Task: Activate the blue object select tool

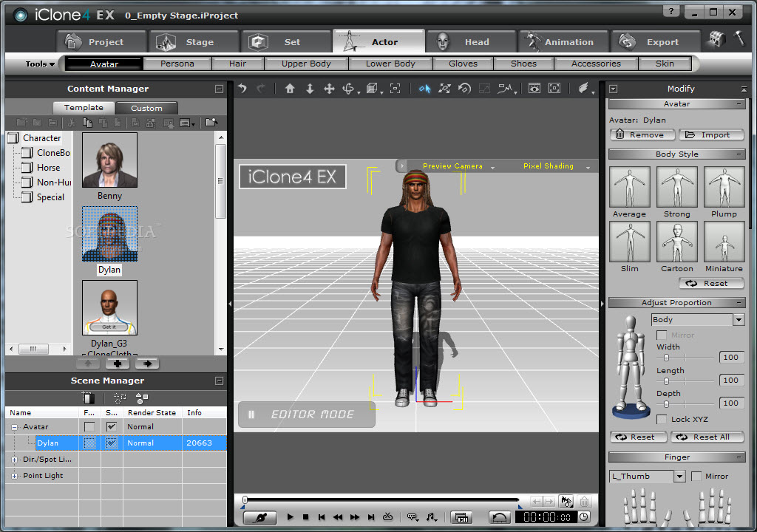Action: pos(424,89)
